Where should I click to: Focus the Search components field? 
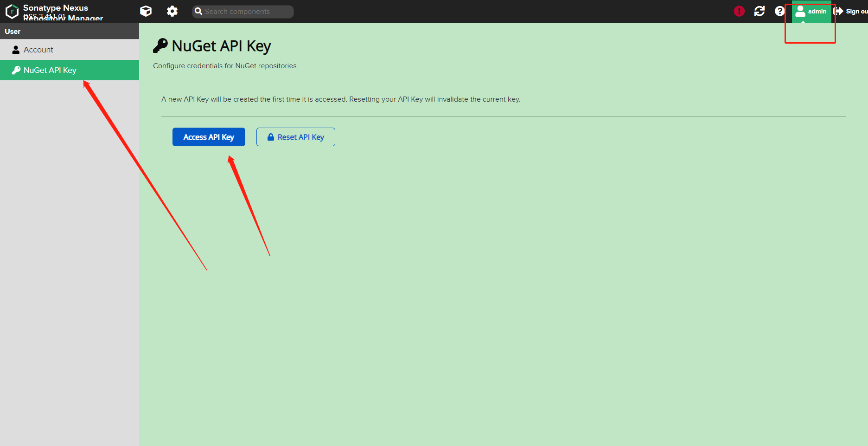tap(243, 12)
